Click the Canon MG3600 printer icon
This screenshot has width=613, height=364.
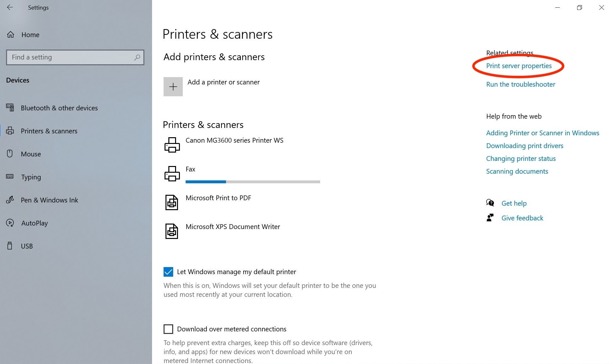point(172,145)
